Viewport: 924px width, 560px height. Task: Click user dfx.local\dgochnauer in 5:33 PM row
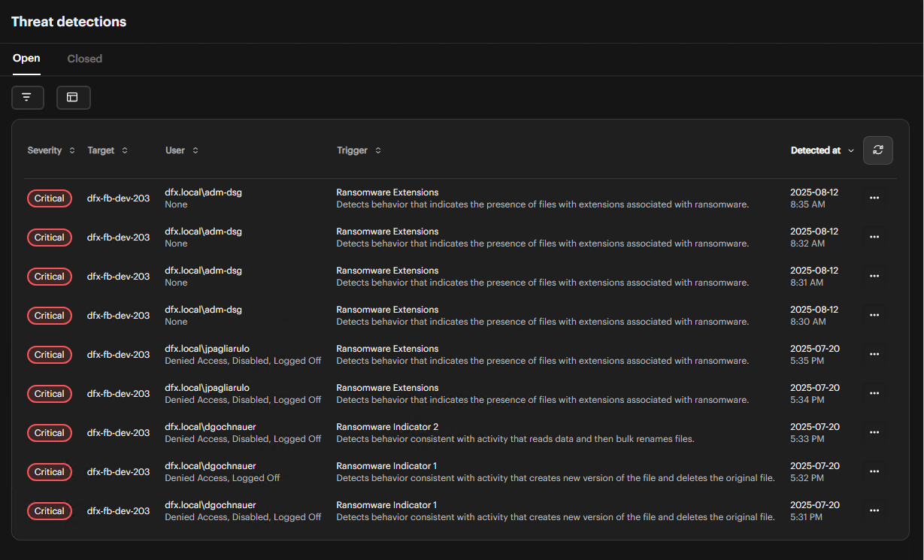(x=211, y=427)
